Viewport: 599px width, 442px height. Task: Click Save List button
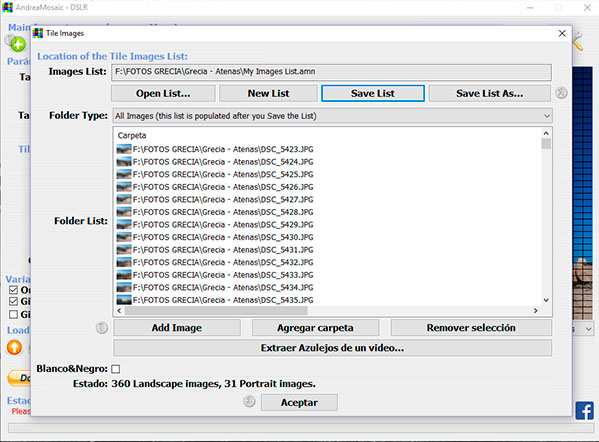point(373,94)
